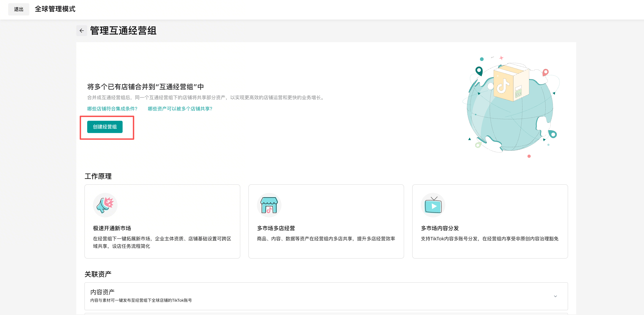Click the 全球管理模式 header label
644x315 pixels.
click(x=55, y=9)
